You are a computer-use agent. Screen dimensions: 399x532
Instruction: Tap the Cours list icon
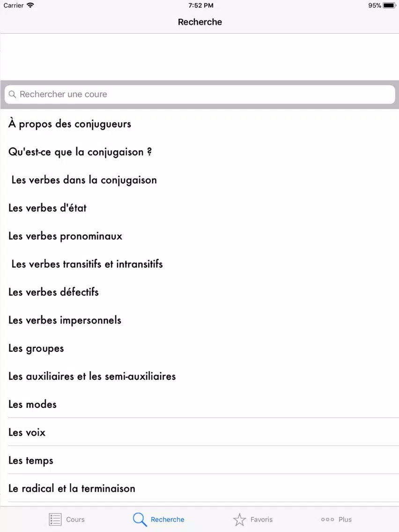tap(55, 519)
